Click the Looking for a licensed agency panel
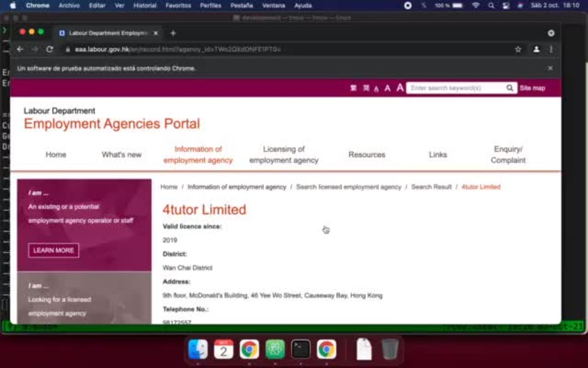Viewport: 588px width, 368px height. tap(59, 306)
